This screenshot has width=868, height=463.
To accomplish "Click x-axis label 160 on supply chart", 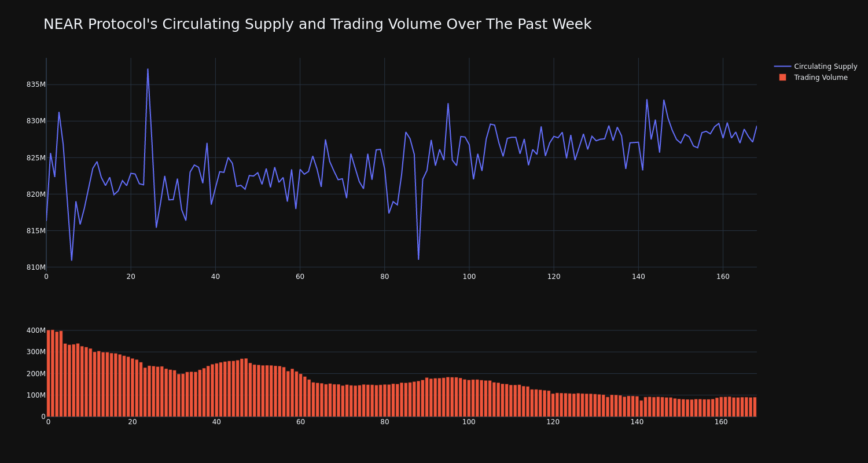I will click(723, 277).
